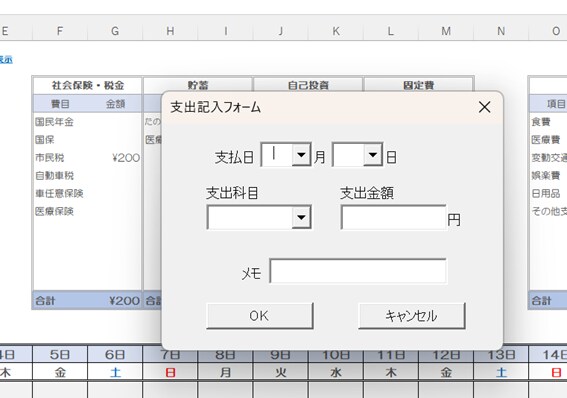This screenshot has width=567, height=398.
Task: Click the 車任意保険 cell
Action: click(x=59, y=193)
